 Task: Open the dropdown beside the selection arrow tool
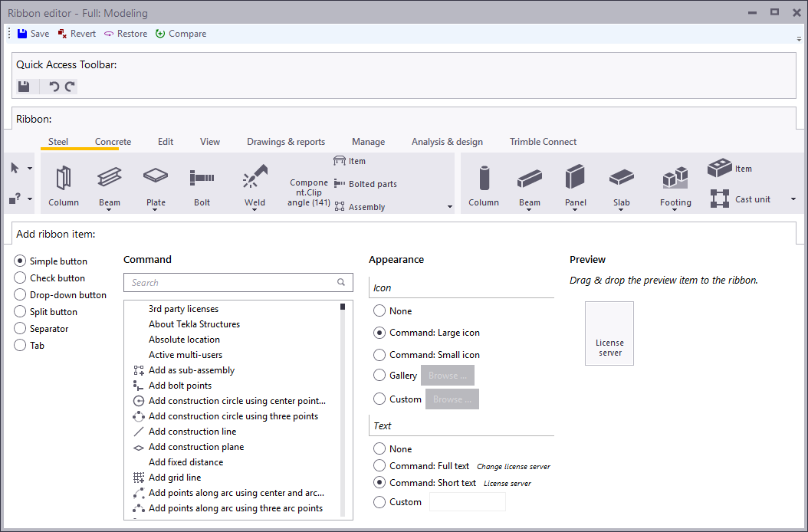(x=31, y=167)
